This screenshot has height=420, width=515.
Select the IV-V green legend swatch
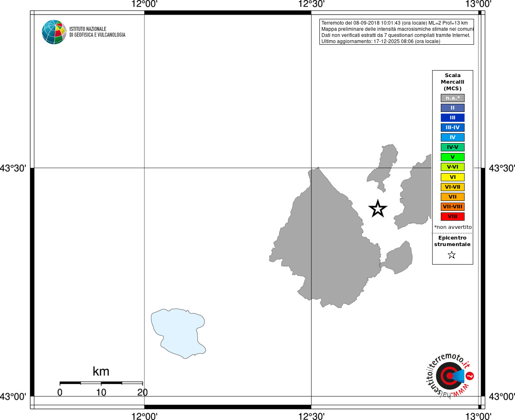pyautogui.click(x=453, y=147)
